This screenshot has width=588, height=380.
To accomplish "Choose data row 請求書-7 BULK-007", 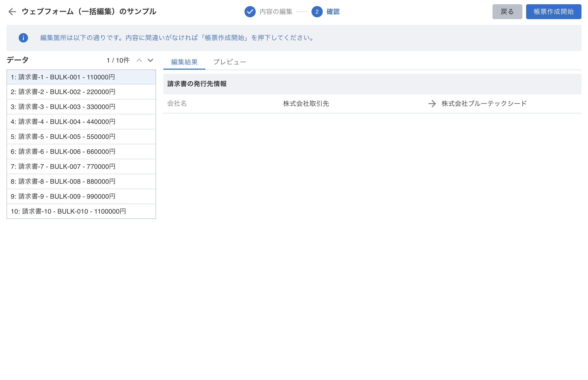I will pyautogui.click(x=81, y=167).
